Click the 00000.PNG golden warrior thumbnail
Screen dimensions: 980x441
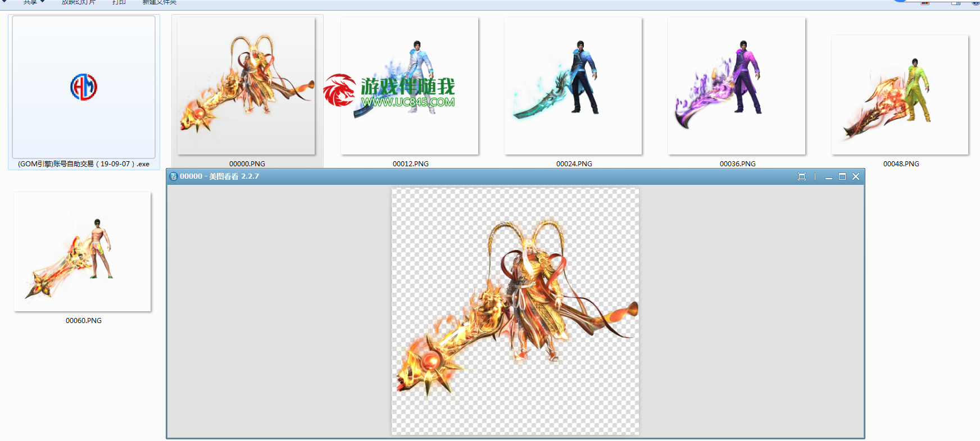click(246, 85)
